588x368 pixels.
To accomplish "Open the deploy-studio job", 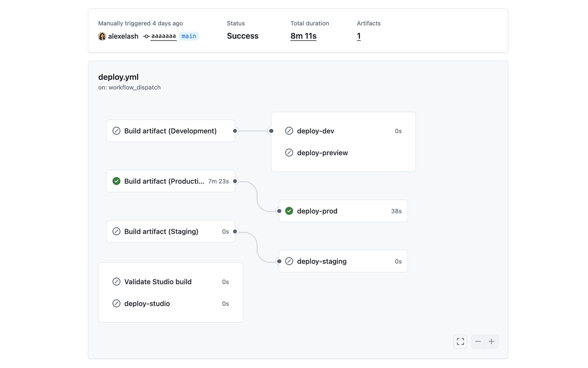I will pos(171,303).
